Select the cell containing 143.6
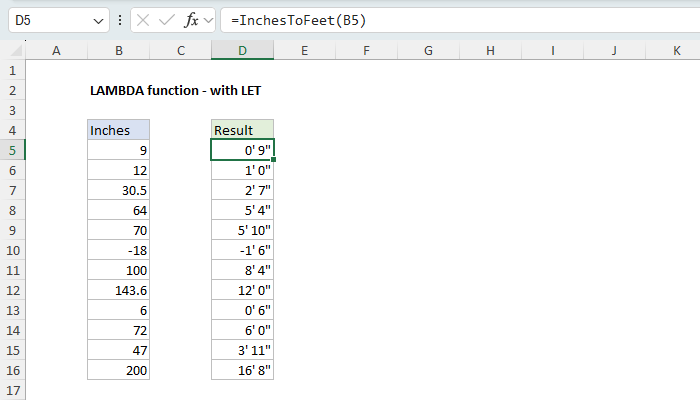Image resolution: width=700 pixels, height=400 pixels. 119,291
